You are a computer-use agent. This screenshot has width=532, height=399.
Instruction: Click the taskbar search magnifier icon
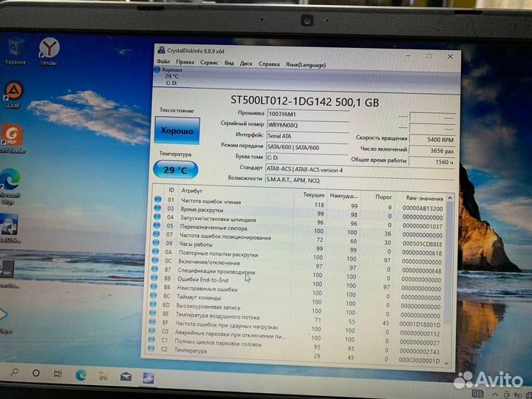[14, 372]
